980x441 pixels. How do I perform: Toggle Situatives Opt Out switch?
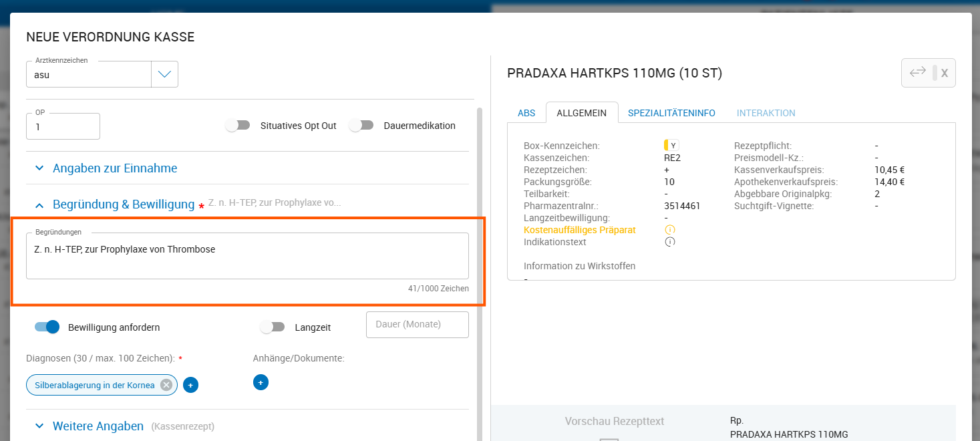point(238,126)
